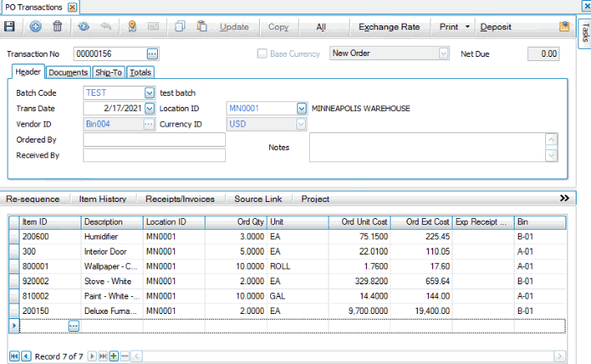Jump to first record in grid navigator

tap(13, 356)
